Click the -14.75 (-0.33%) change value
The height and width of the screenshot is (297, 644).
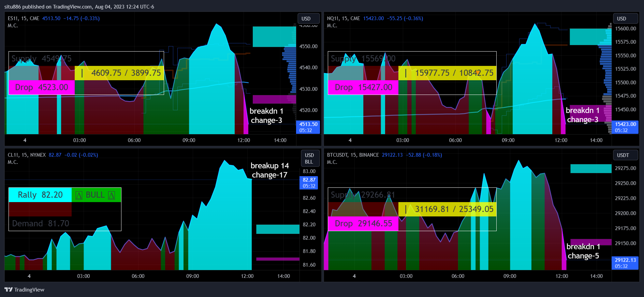click(82, 18)
